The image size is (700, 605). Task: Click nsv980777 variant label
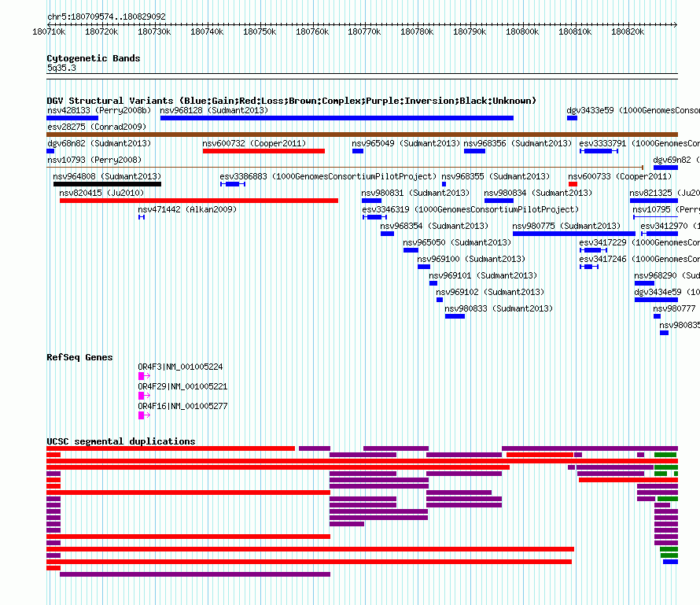(x=674, y=308)
